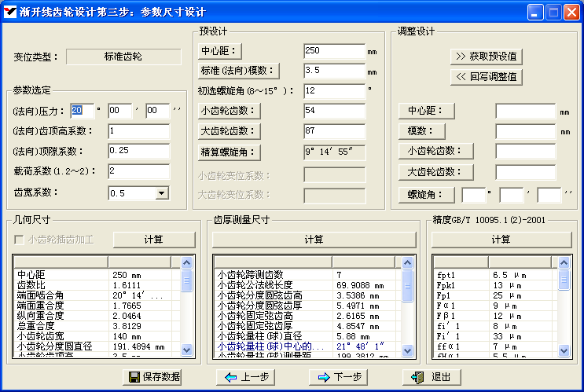584x392 pixels.
Task: Click 计算 under 齿厚测量尺寸
Action: point(314,240)
